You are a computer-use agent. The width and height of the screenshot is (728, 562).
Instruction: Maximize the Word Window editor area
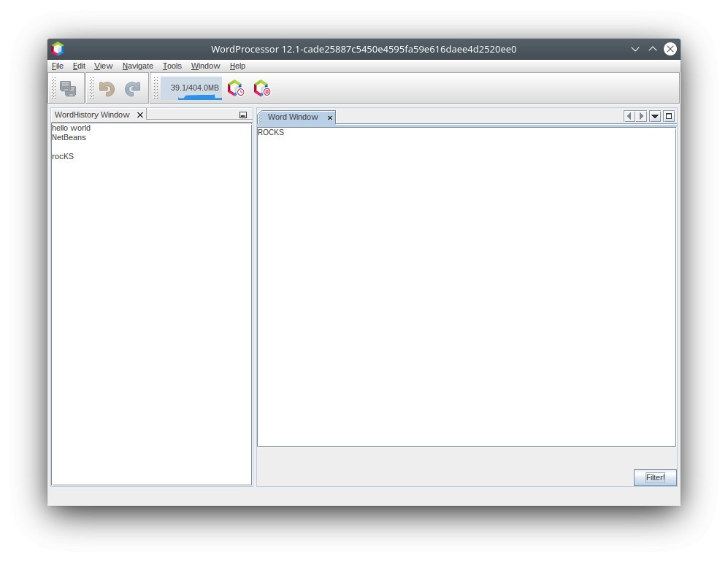pyautogui.click(x=669, y=116)
